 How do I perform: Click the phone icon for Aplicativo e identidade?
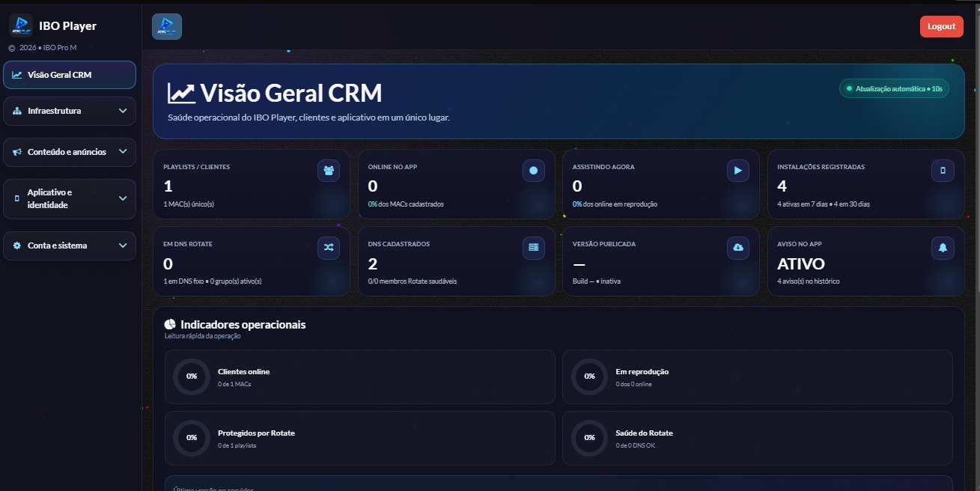[x=17, y=198]
